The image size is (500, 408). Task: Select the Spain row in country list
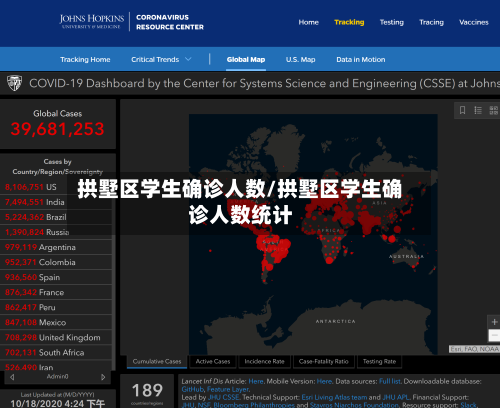point(56,277)
